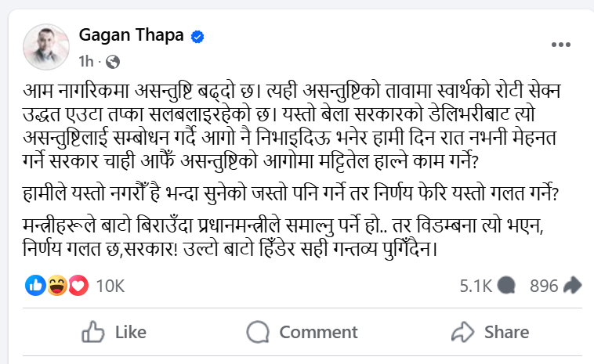Viewport: 594px width, 364px height.
Task: Like the post with the Like button
Action: (x=114, y=332)
